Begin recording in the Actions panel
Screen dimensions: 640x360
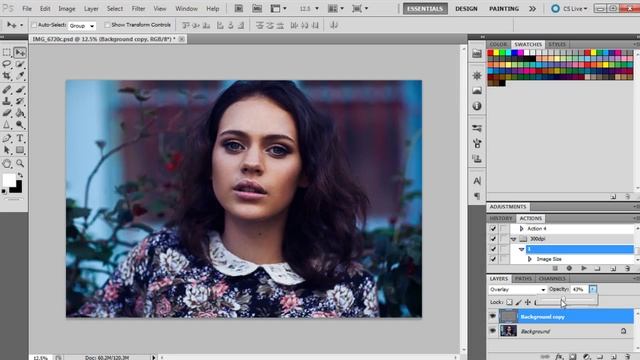pos(569,268)
